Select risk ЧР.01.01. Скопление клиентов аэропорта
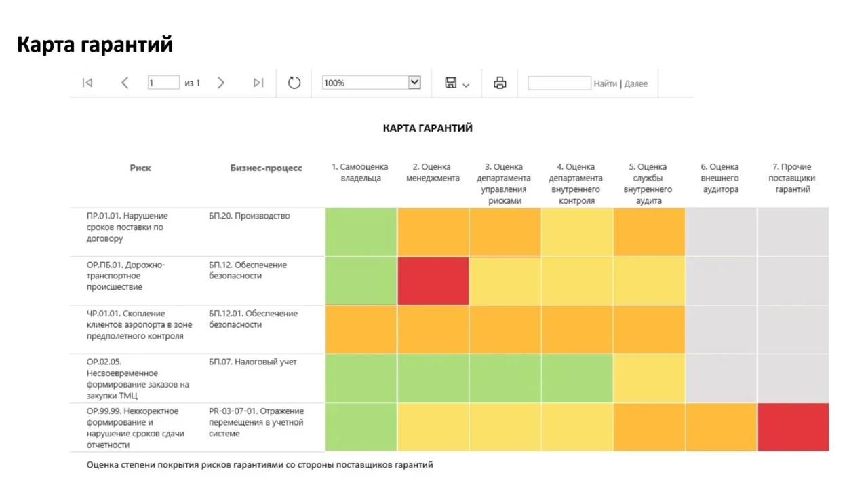 pyautogui.click(x=139, y=324)
